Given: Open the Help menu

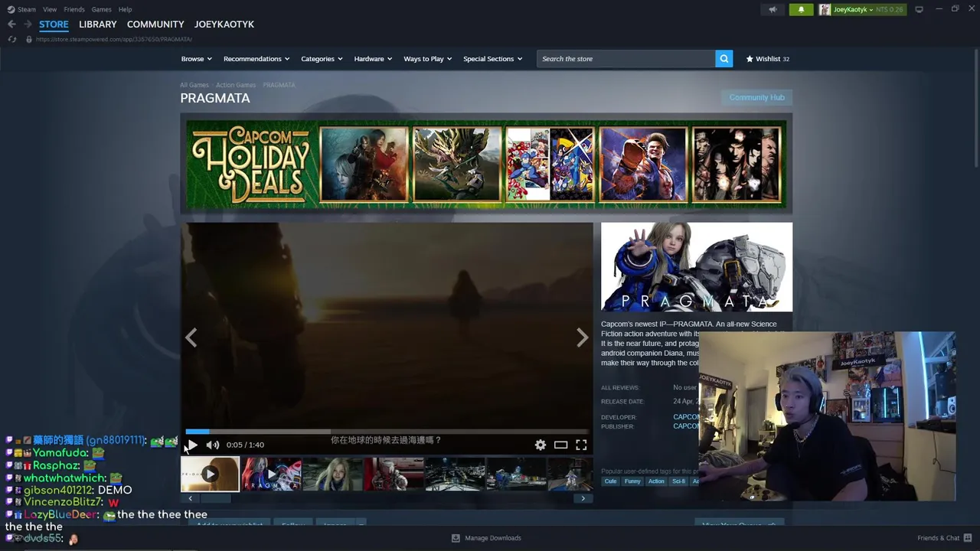Looking at the screenshot, I should [x=125, y=9].
